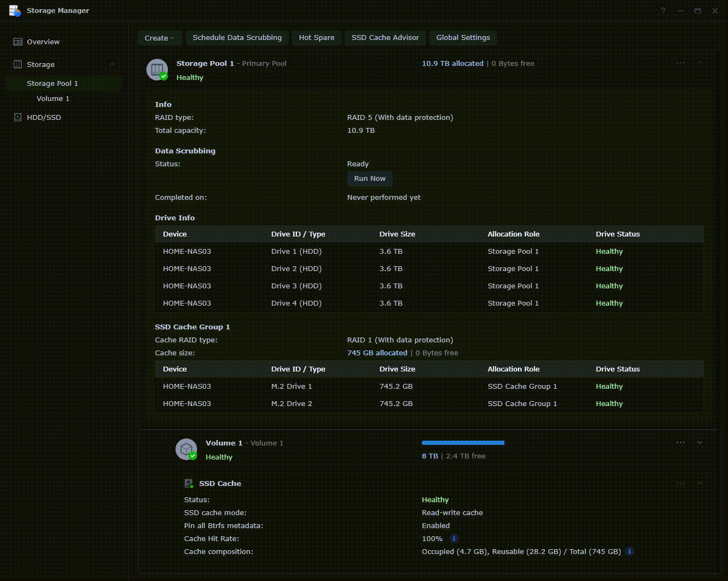Click Run Now for data scrubbing
The height and width of the screenshot is (581, 728).
[x=370, y=178]
